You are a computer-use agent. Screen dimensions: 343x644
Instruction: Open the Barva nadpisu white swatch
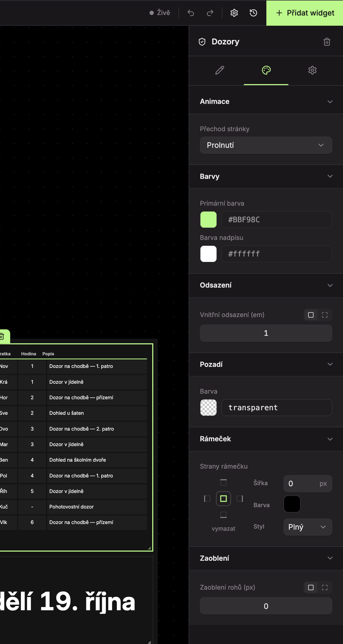pos(208,254)
